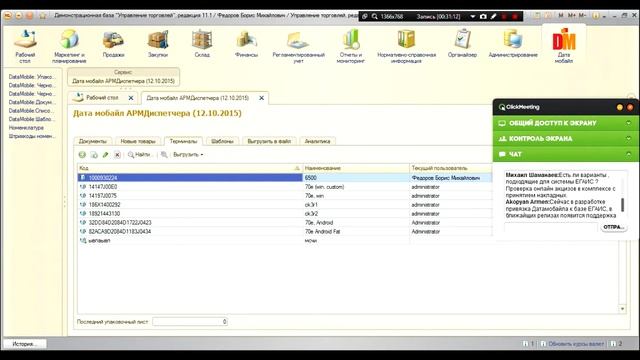Image resolution: width=640 pixels, height=360 pixels.
Task: Click the home icon in title bar
Action: 43,16
